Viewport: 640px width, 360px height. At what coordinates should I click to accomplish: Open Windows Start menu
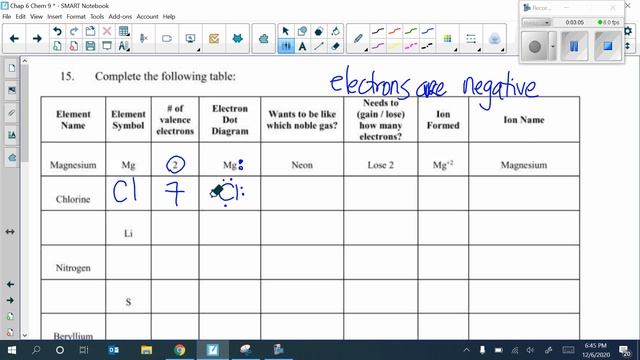(11, 350)
